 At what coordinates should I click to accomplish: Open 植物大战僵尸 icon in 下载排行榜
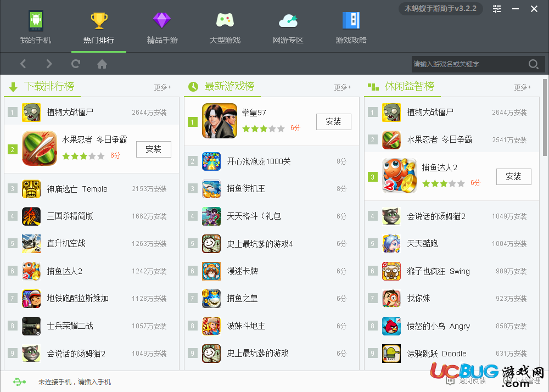click(x=31, y=113)
